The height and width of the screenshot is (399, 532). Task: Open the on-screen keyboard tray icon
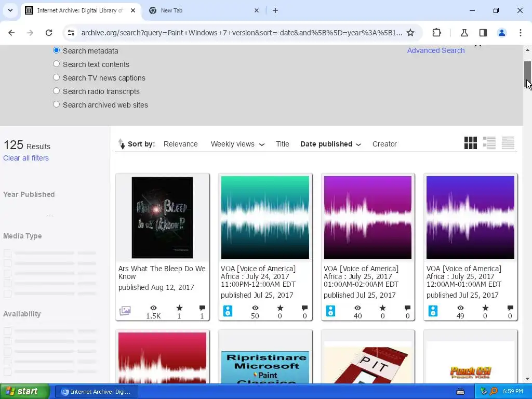pyautogui.click(x=460, y=392)
